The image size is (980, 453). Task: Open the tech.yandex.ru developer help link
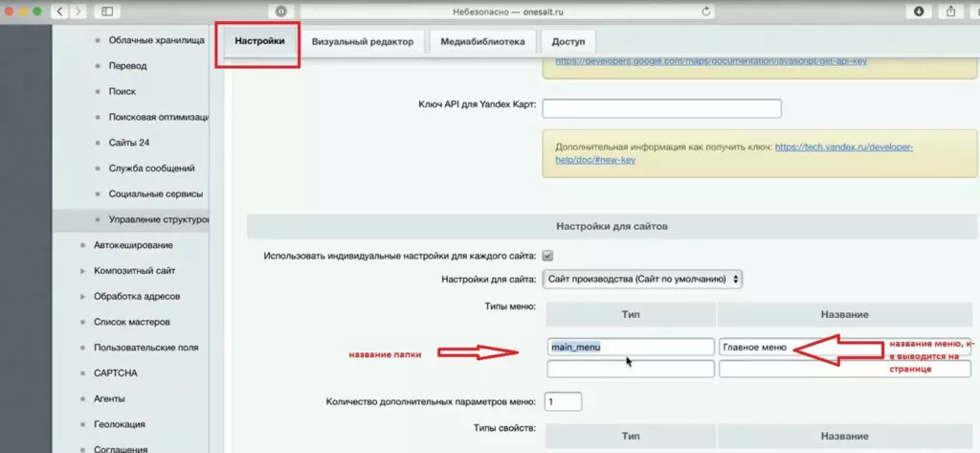tap(844, 147)
